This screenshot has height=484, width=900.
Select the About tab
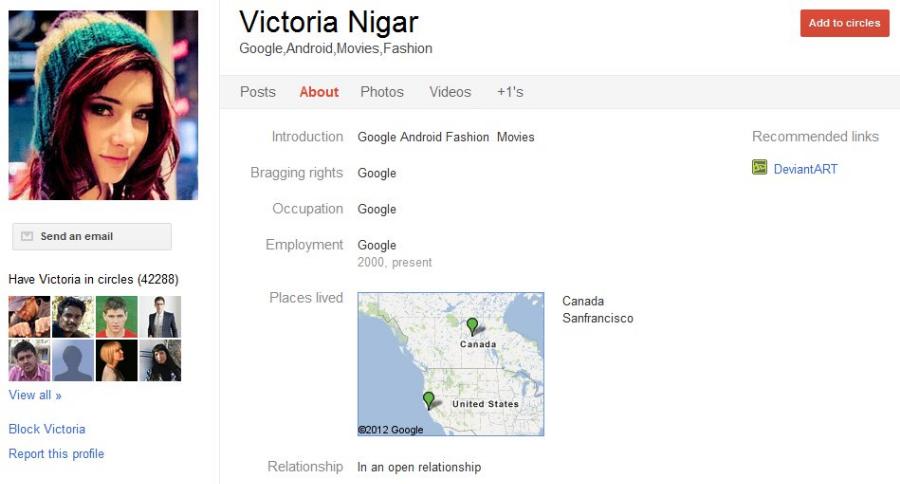tap(319, 92)
